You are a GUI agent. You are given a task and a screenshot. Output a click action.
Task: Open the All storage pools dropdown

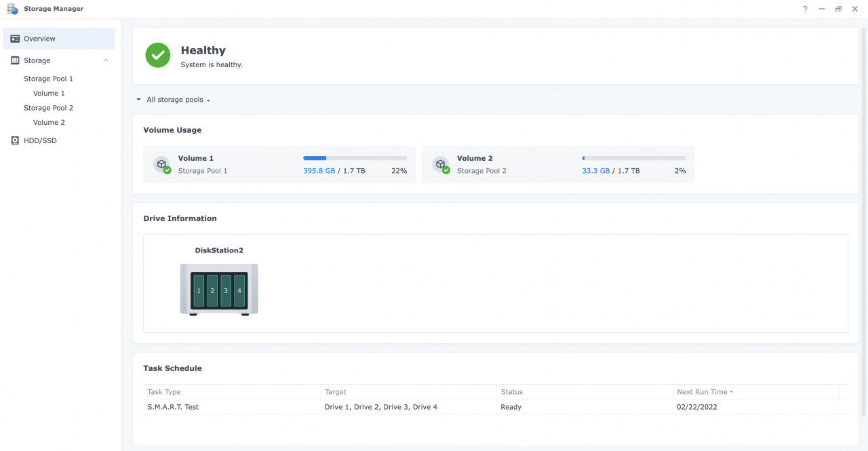tap(176, 99)
